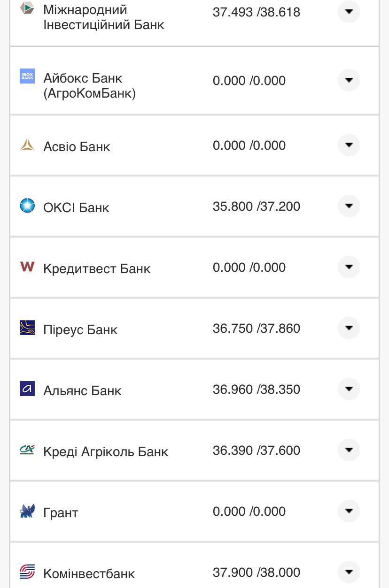
Task: Expand the ОКСІ Банк row arrow
Action: [349, 206]
